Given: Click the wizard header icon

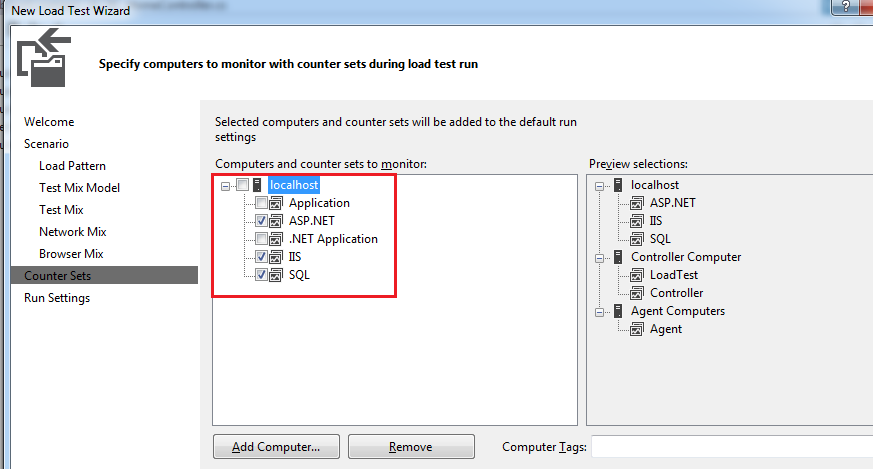Looking at the screenshot, I should (43, 56).
